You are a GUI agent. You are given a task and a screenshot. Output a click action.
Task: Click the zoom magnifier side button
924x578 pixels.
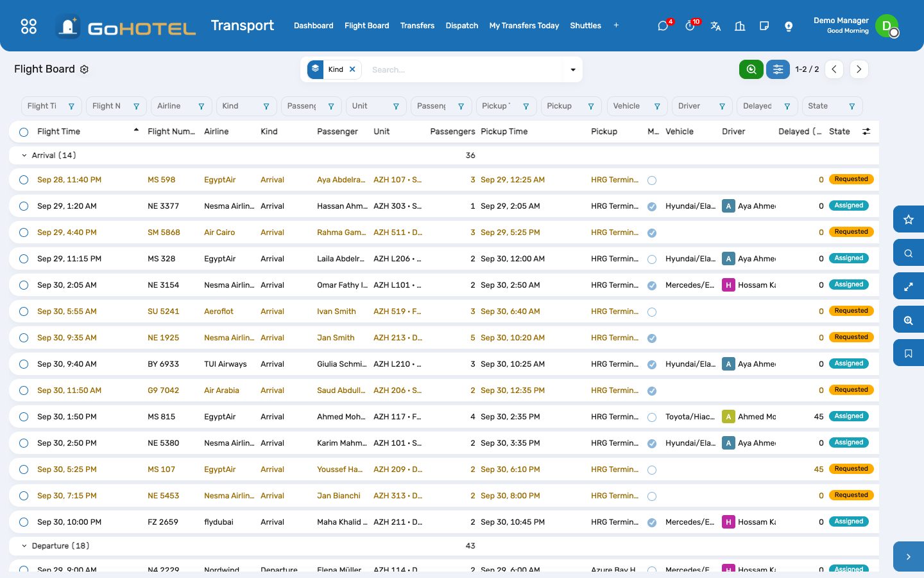909,320
